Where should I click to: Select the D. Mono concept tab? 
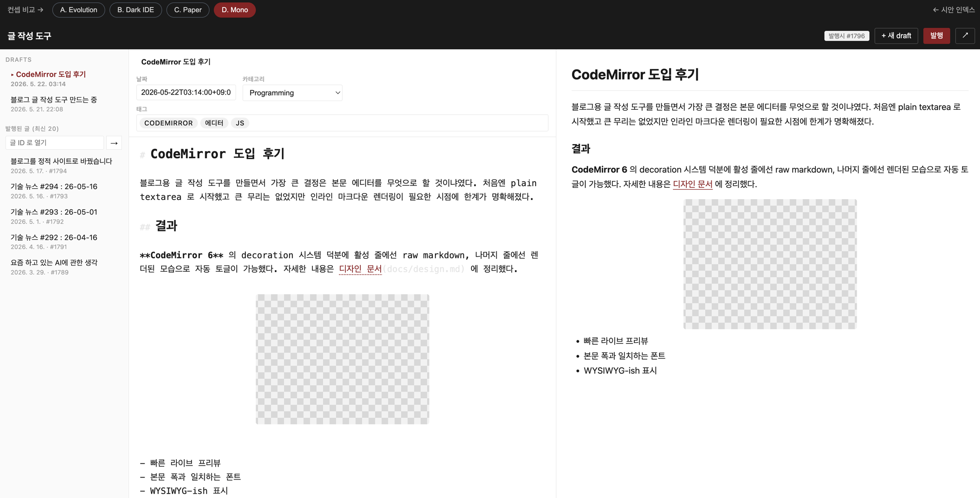pyautogui.click(x=235, y=10)
